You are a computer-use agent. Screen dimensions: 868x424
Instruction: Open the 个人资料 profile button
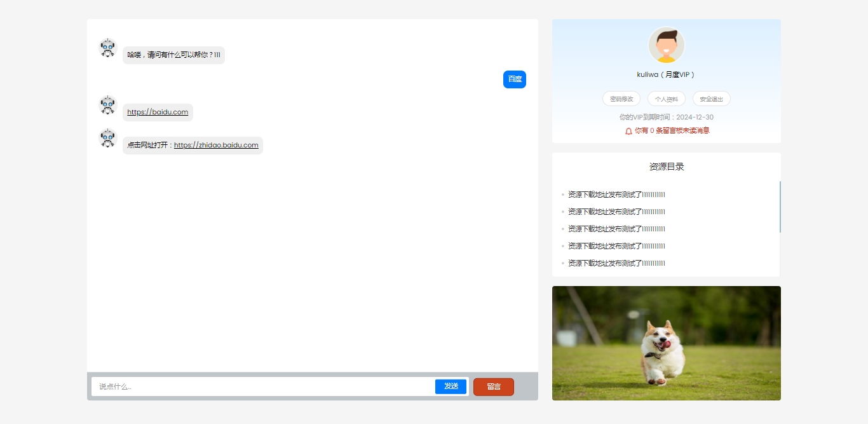pyautogui.click(x=666, y=99)
